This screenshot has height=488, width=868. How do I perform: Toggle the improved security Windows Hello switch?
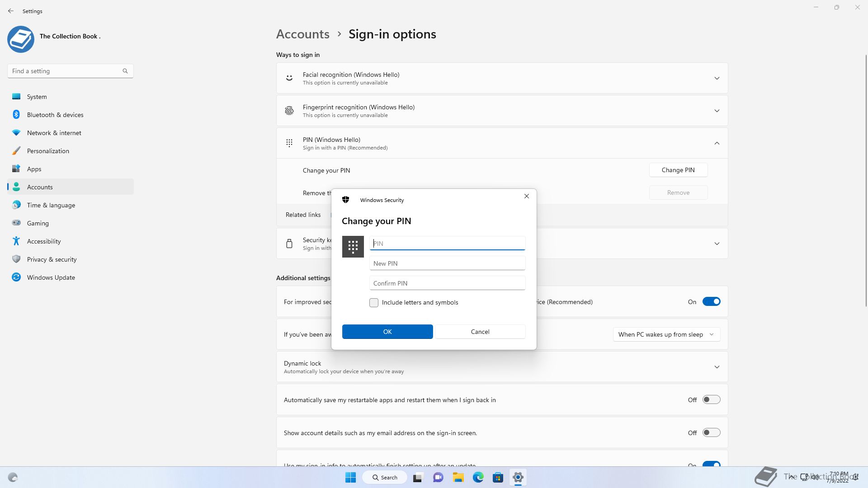[x=711, y=301]
